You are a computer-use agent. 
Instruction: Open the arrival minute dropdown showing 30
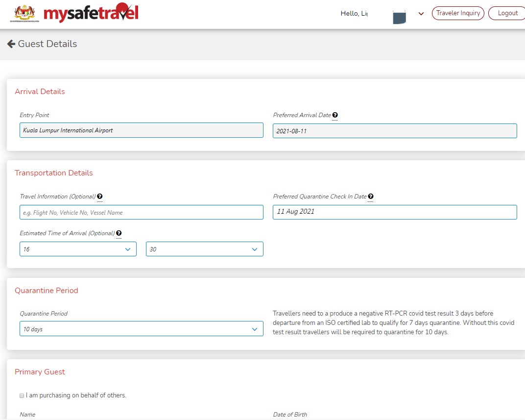pos(204,249)
